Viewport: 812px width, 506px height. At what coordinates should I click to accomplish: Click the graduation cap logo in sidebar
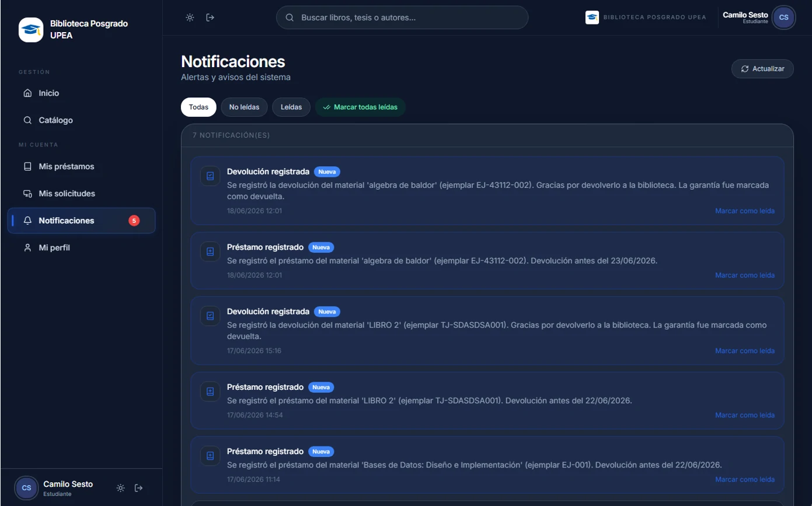(x=31, y=30)
